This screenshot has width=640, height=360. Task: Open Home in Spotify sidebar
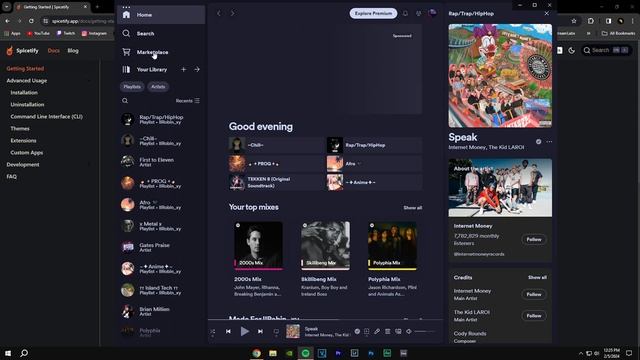point(161,15)
